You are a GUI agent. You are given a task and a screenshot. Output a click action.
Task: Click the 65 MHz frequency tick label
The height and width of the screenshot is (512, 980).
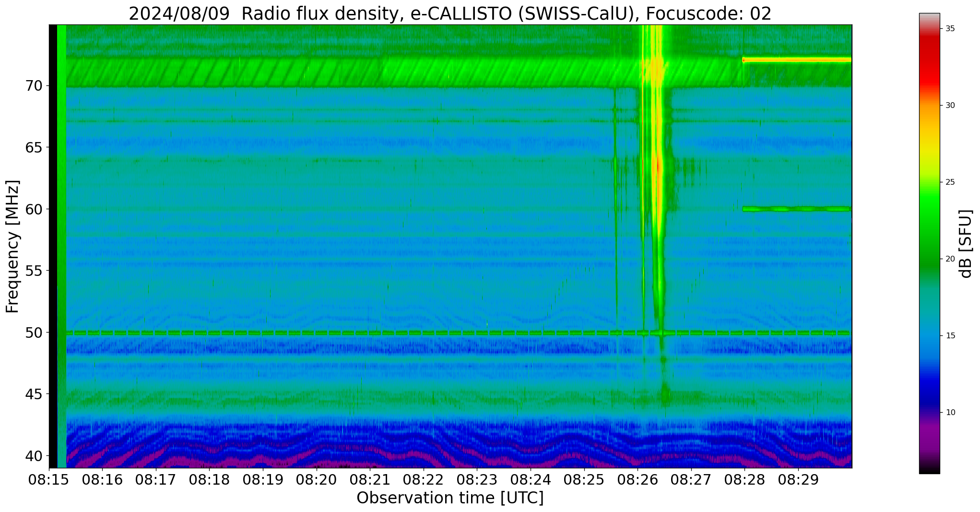(34, 147)
